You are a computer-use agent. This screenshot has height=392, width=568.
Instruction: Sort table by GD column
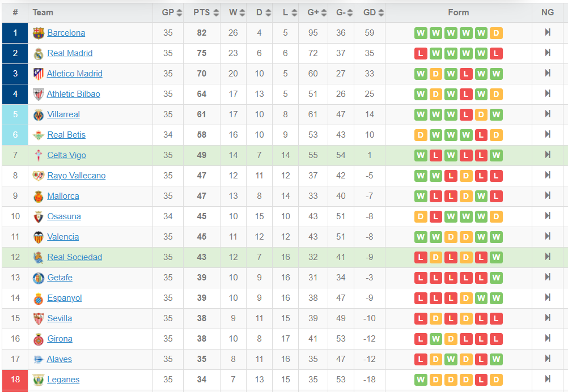point(374,12)
